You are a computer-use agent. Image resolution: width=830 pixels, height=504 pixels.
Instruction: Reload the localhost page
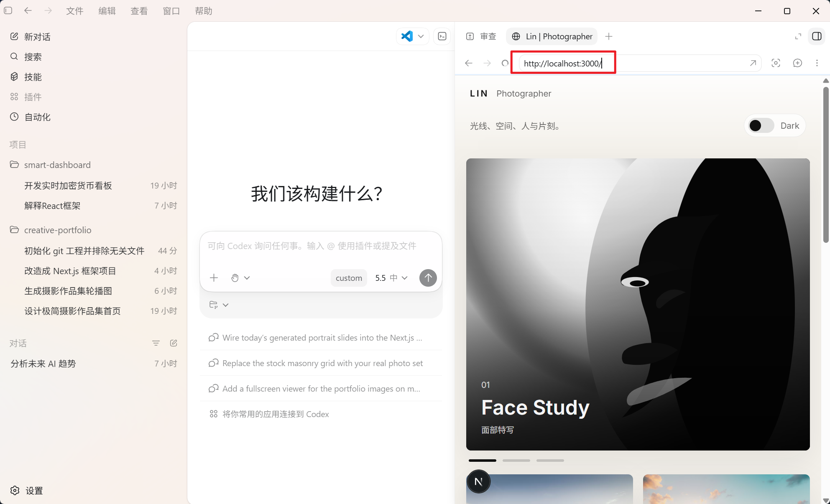(505, 63)
